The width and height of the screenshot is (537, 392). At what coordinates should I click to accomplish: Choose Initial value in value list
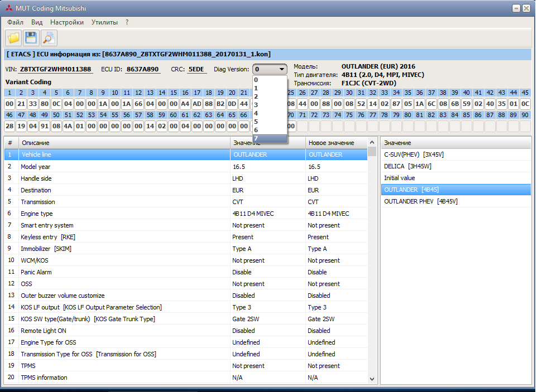456,178
